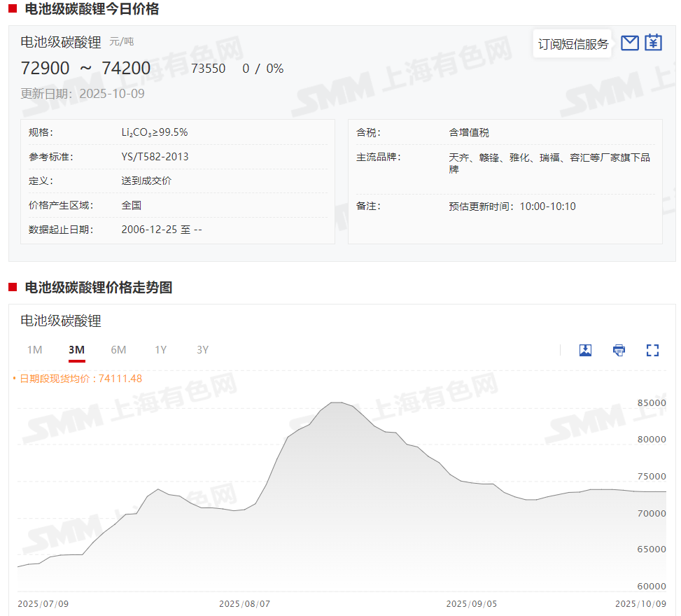Open the yen calendar price icon
This screenshot has width=681, height=616.
(653, 43)
